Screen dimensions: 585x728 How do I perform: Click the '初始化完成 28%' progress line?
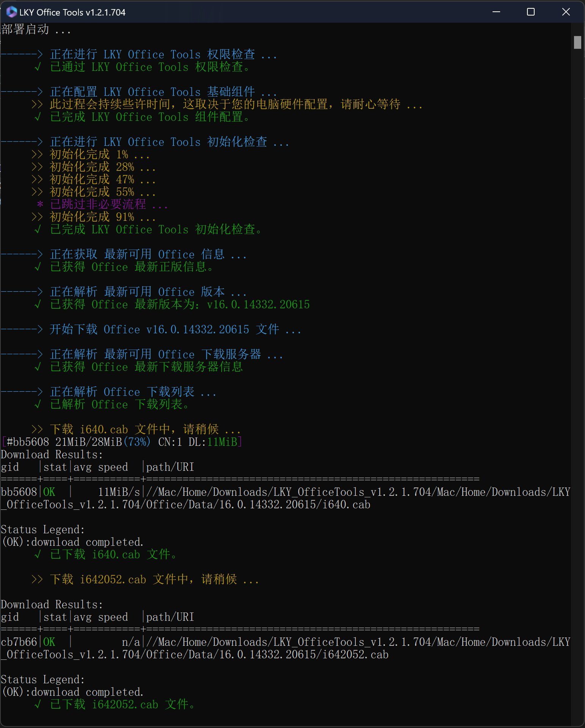(102, 167)
